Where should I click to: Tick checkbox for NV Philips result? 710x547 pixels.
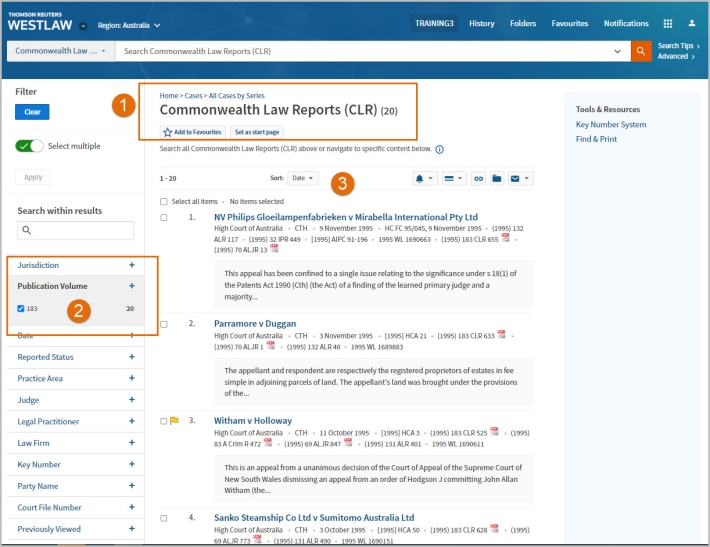click(163, 217)
